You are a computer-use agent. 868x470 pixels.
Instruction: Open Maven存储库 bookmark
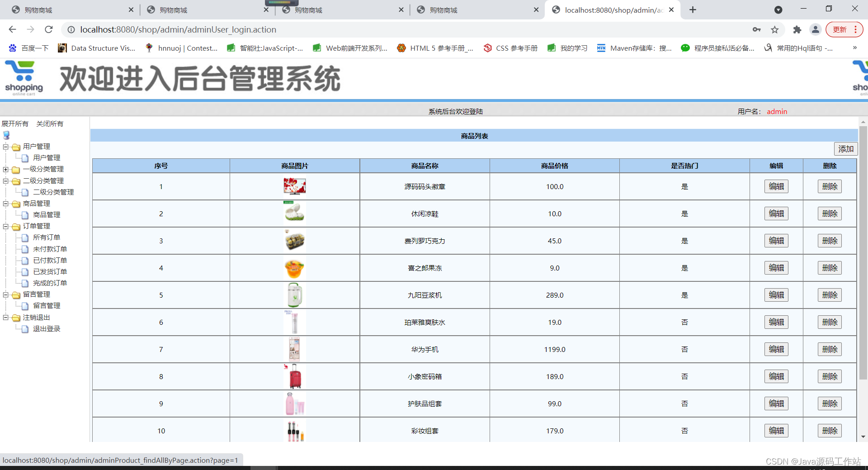click(634, 48)
